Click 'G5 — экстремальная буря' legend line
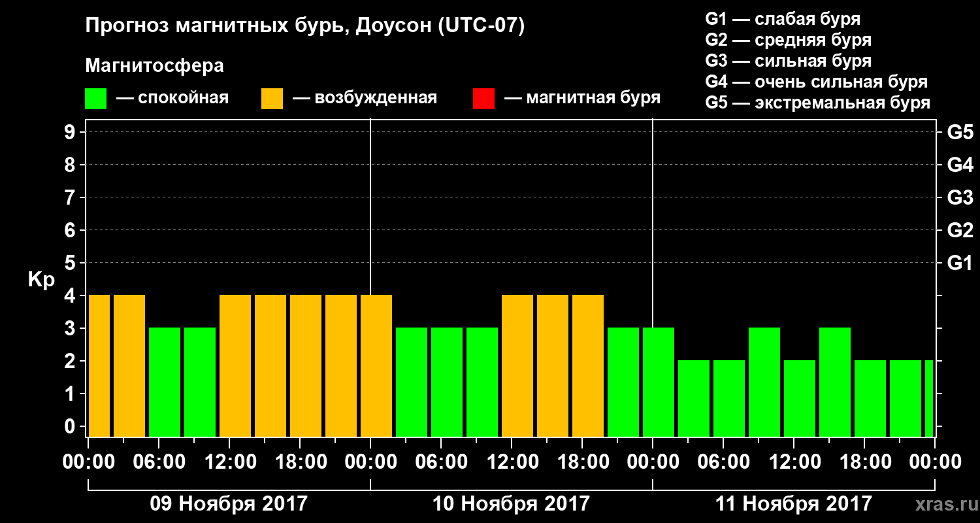 coord(817,103)
